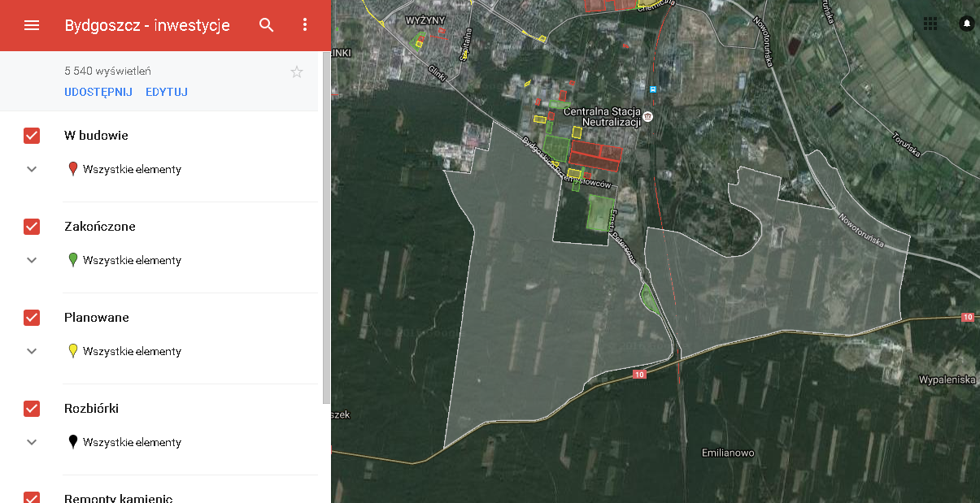
Task: Star this map with the star icon
Action: tap(297, 72)
